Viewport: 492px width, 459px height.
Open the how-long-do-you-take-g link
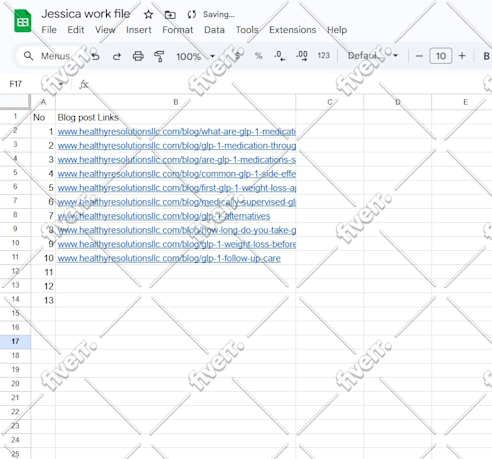(x=177, y=230)
